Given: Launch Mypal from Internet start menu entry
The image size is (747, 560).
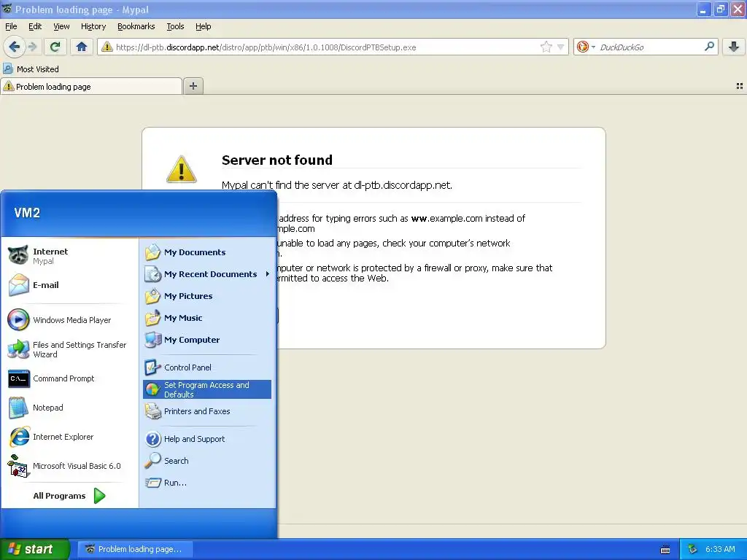Looking at the screenshot, I should (71, 256).
